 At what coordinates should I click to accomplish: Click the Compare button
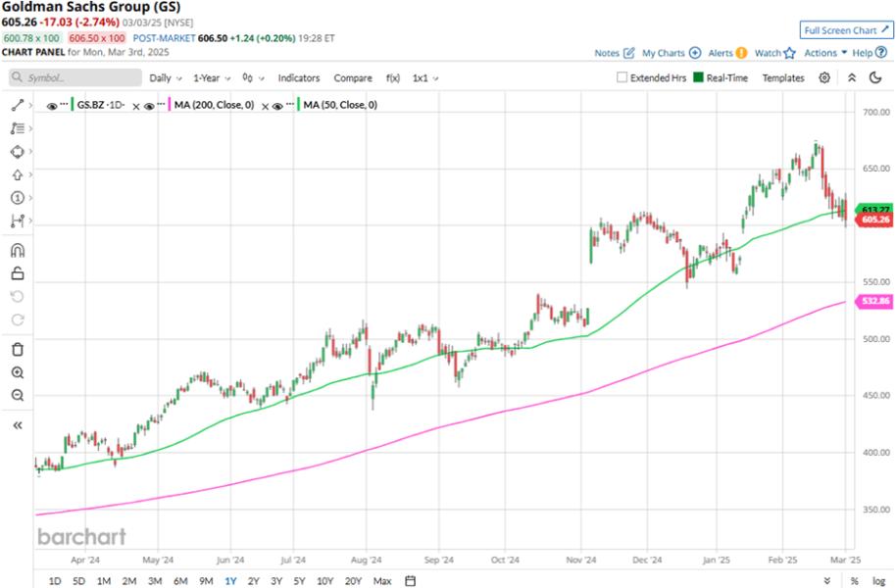pos(353,77)
